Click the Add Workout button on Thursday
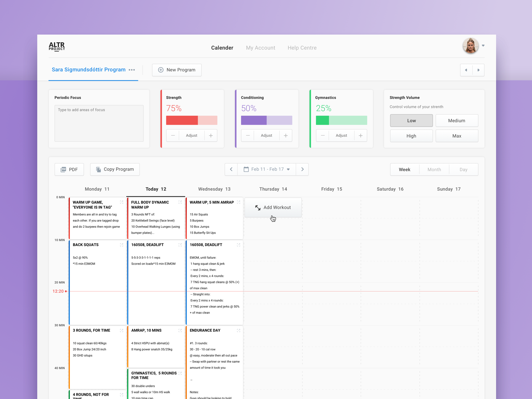Image resolution: width=532 pixels, height=399 pixels. click(x=273, y=207)
